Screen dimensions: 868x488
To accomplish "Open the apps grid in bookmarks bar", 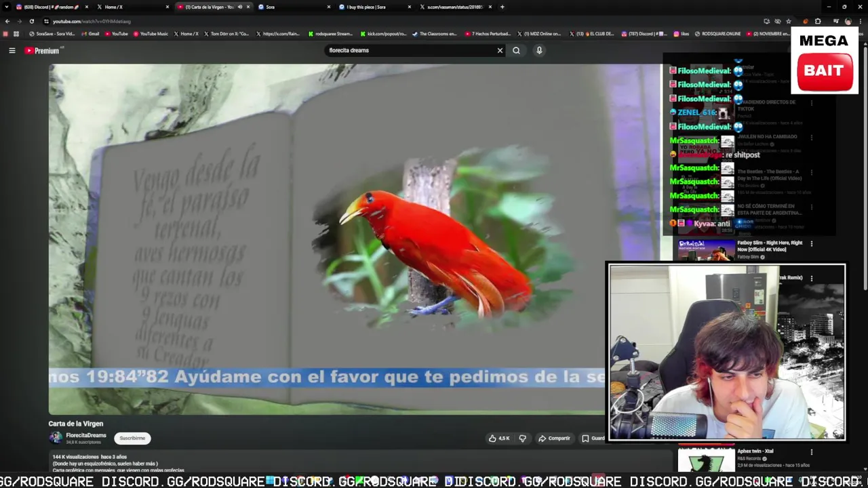I will [16, 33].
